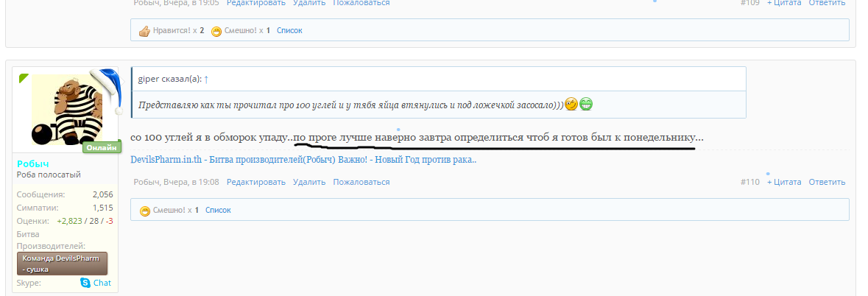Click Пожаловаться under post #110
The height and width of the screenshot is (296, 868).
[x=361, y=182]
